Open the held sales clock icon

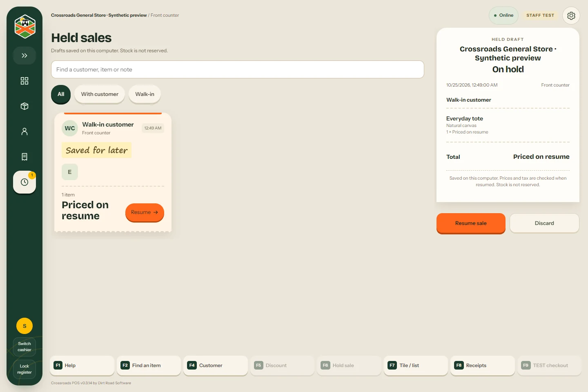click(x=24, y=182)
